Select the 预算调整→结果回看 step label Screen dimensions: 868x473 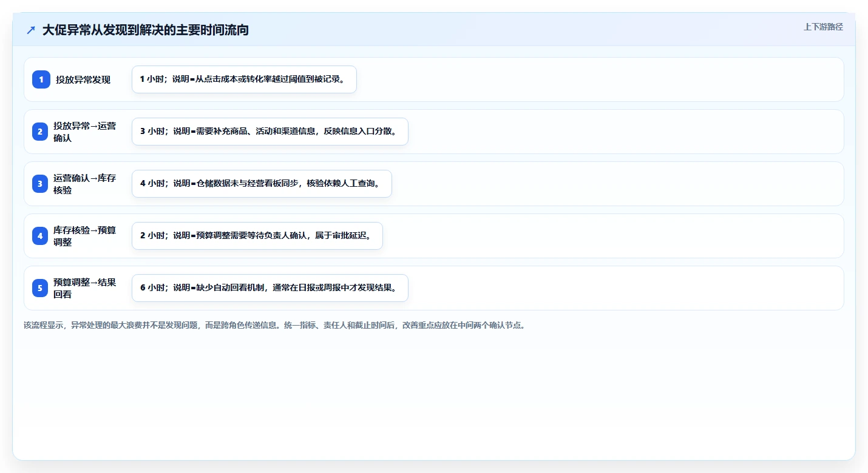coord(84,288)
